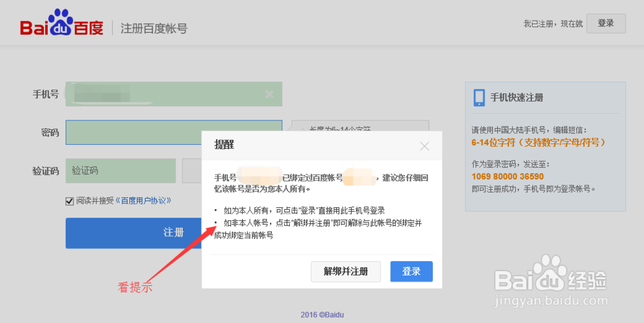Image resolution: width=644 pixels, height=323 pixels.
Task: Focus the 验证码 input field
Action: pyautogui.click(x=121, y=171)
